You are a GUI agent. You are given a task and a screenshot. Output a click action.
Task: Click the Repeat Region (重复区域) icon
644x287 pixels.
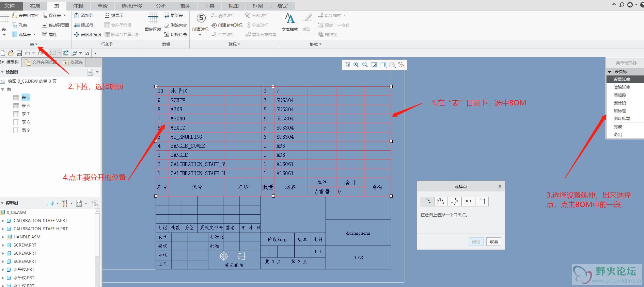[x=153, y=19]
